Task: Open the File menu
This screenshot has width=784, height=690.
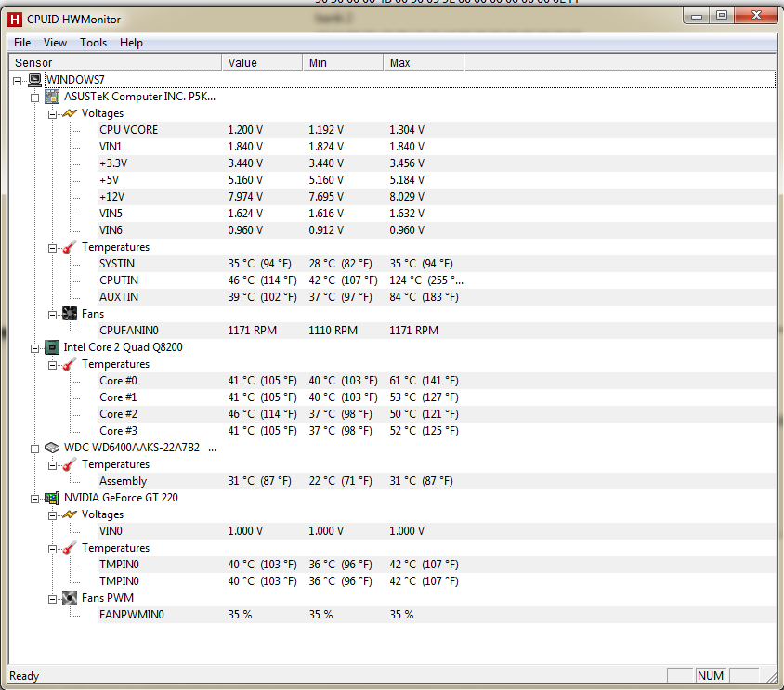Action: tap(22, 43)
